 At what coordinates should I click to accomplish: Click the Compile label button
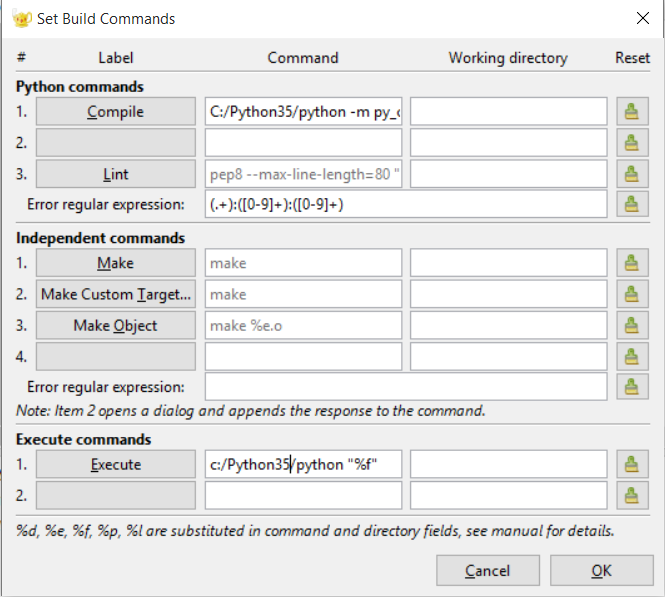coord(115,112)
